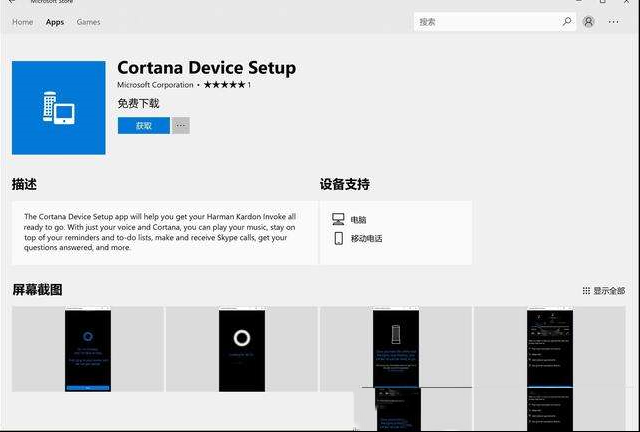Click the Microsoft Corporation publisher link

pyautogui.click(x=155, y=85)
